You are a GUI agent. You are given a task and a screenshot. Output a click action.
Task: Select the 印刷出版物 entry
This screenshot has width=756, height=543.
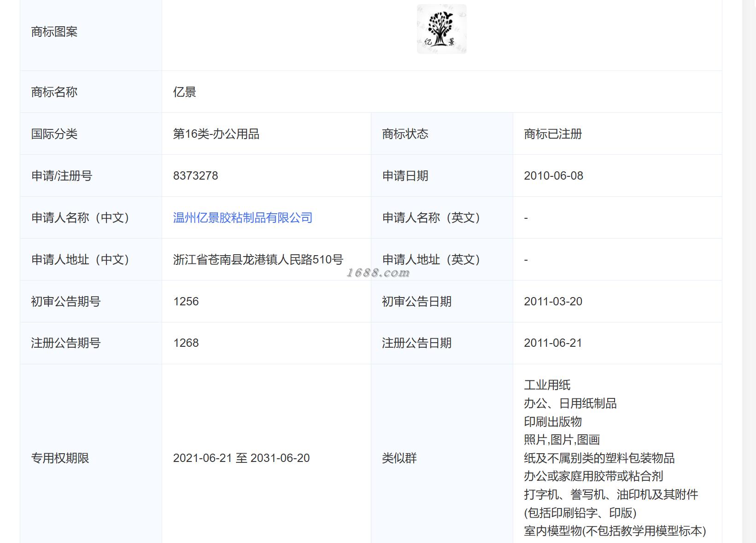(553, 421)
